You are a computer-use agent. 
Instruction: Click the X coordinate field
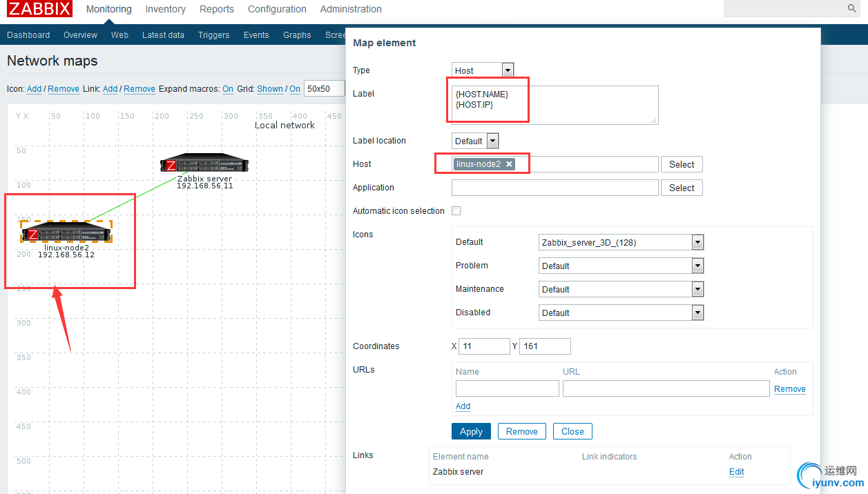click(483, 346)
